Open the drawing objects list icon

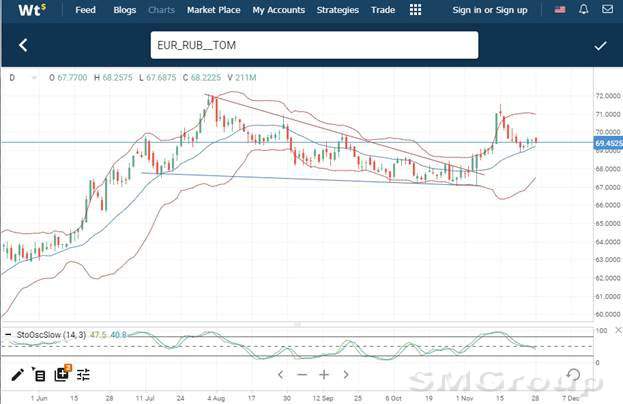pyautogui.click(x=39, y=375)
